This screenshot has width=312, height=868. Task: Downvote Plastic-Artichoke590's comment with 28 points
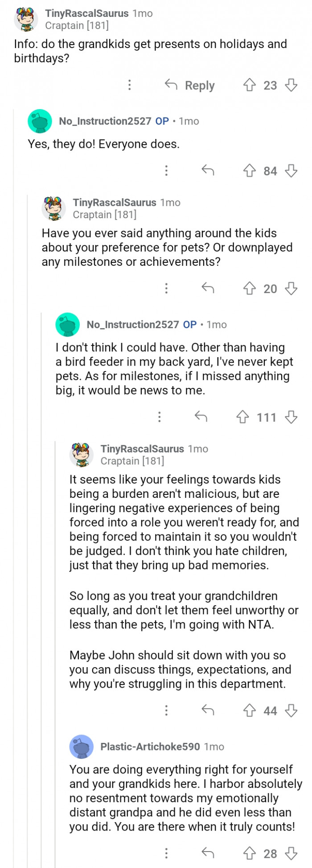point(291,853)
